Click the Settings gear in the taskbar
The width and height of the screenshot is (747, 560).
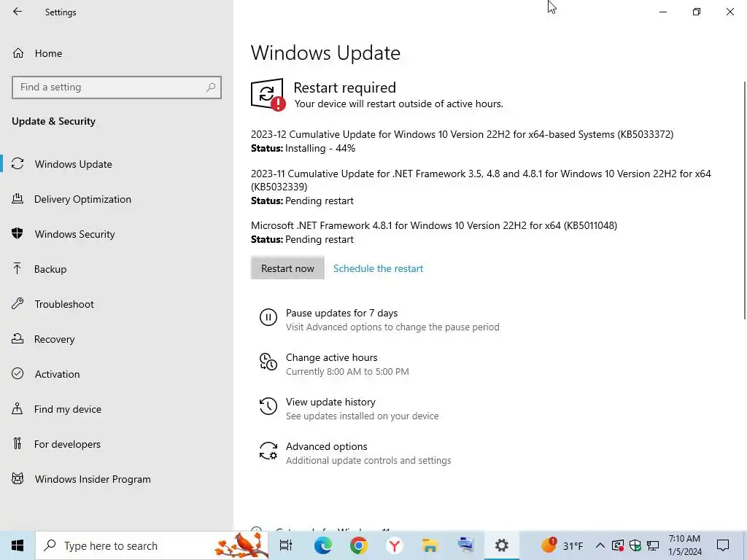coord(502,545)
